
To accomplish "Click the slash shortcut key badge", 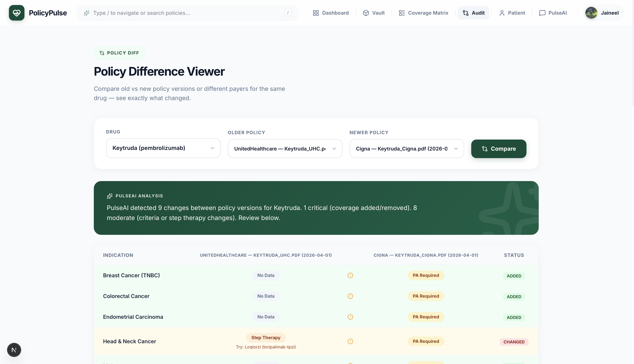I will pos(288,13).
